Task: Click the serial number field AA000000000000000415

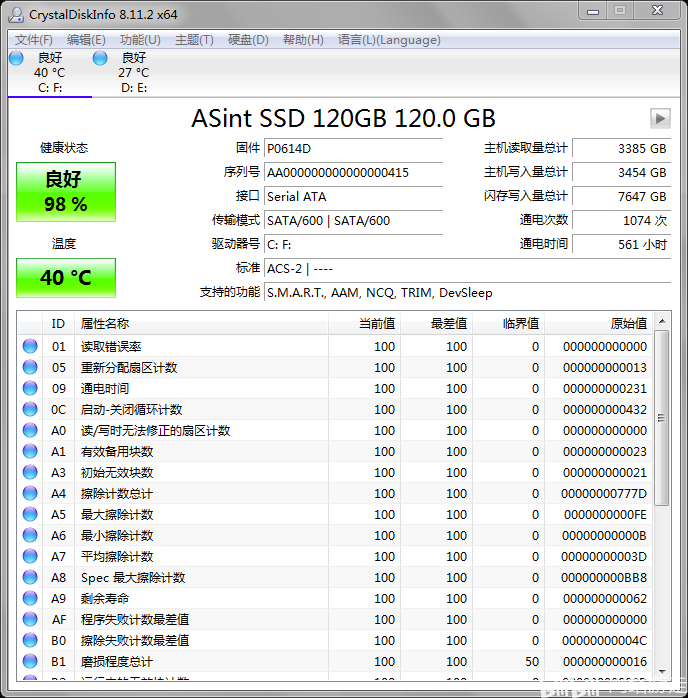Action: coord(353,173)
